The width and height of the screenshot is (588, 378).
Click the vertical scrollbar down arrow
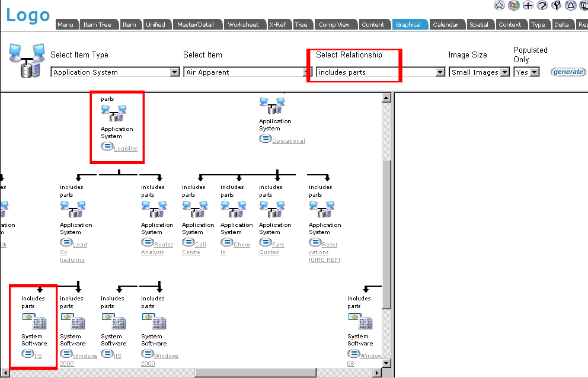coord(387,363)
